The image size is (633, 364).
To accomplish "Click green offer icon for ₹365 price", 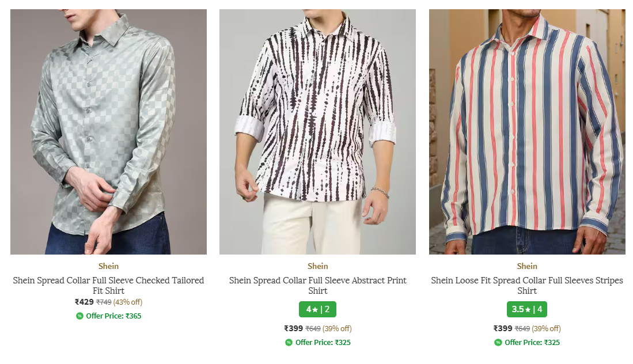I will tap(79, 316).
